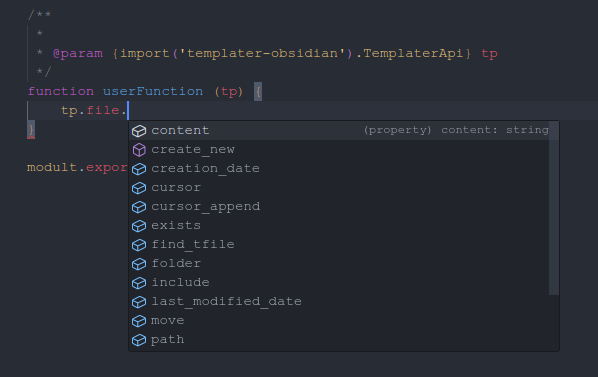Click the purple method icon beside create_new
This screenshot has width=598, height=377.
[x=139, y=150]
